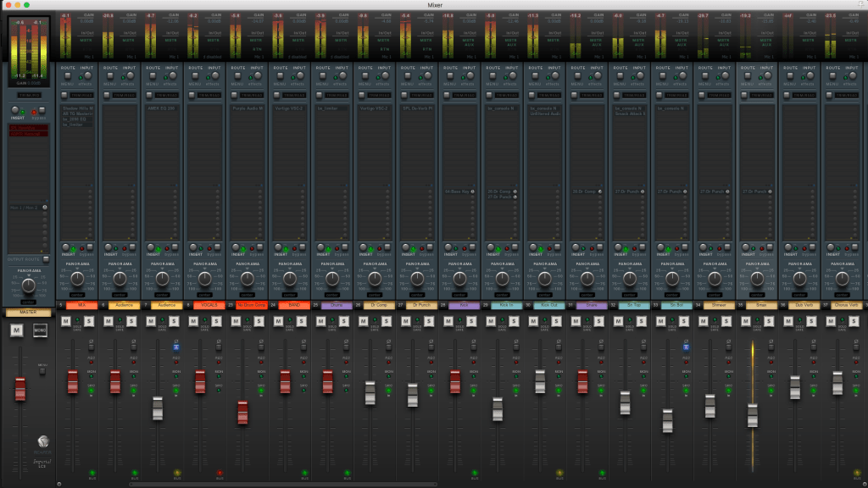Click the monitor LED on Snare channel
Viewport: 868px width, 488px height.
(x=600, y=375)
